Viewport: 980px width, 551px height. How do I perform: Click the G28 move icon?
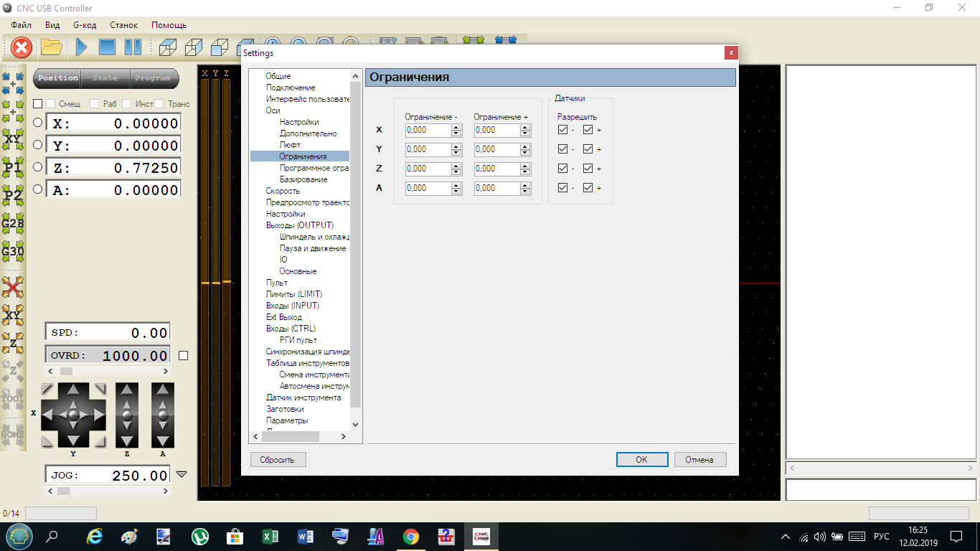(x=13, y=224)
